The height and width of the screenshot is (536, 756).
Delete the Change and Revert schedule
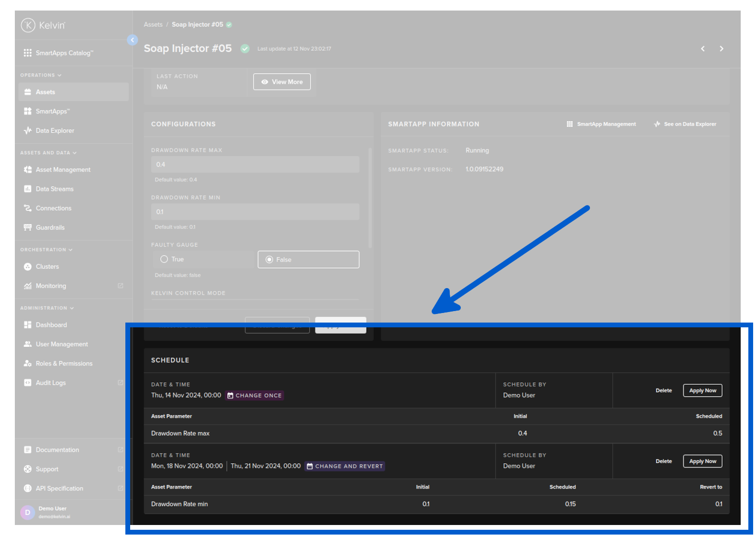point(663,461)
